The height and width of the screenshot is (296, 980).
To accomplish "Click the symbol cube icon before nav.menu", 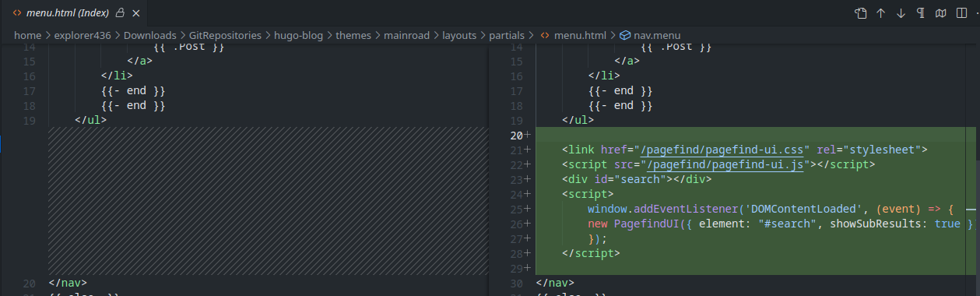I will (625, 35).
